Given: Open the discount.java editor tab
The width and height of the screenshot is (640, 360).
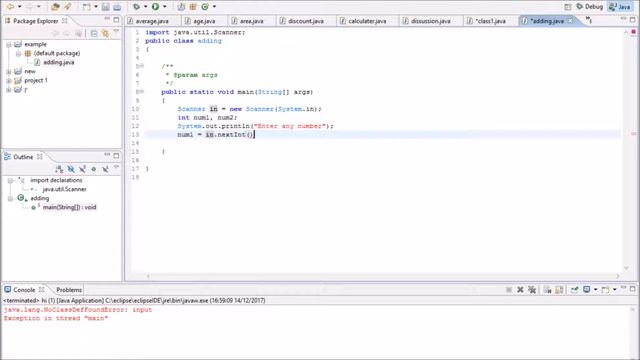Looking at the screenshot, I should click(306, 21).
